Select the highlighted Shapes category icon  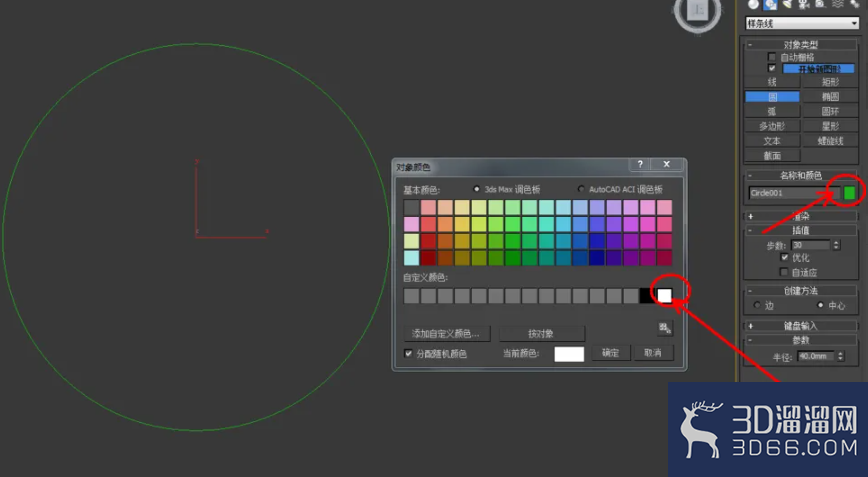click(770, 4)
